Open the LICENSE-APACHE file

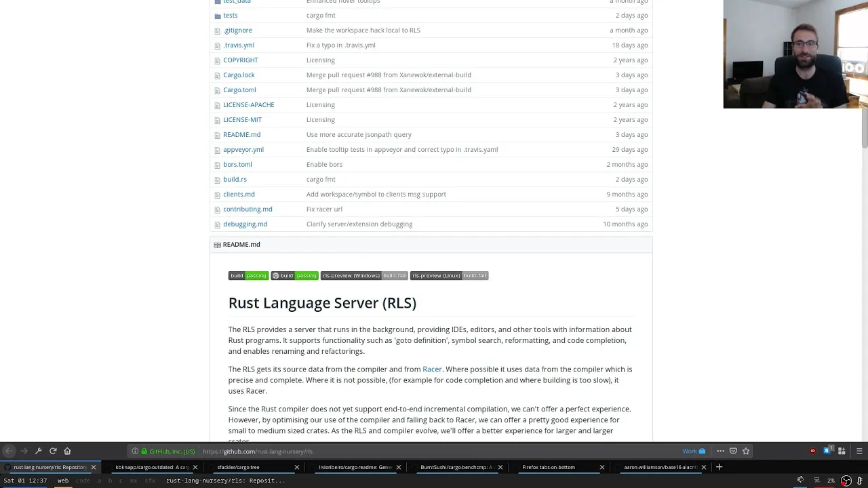[x=249, y=104]
